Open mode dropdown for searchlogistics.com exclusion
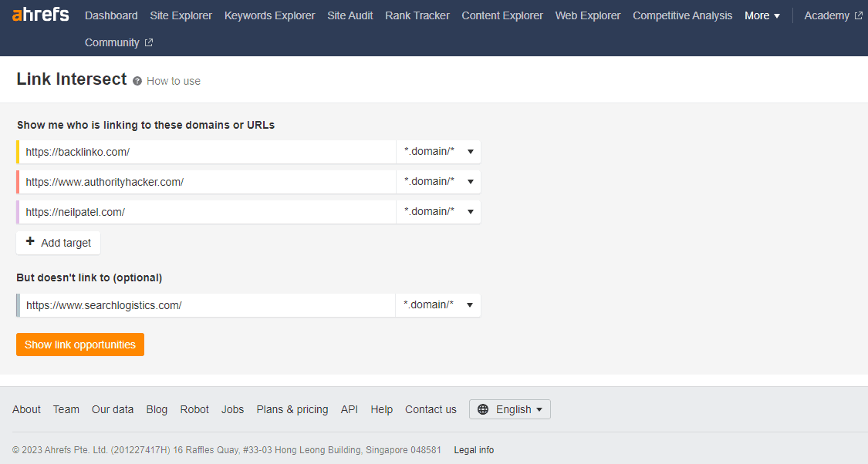This screenshot has height=464, width=868. [x=438, y=304]
